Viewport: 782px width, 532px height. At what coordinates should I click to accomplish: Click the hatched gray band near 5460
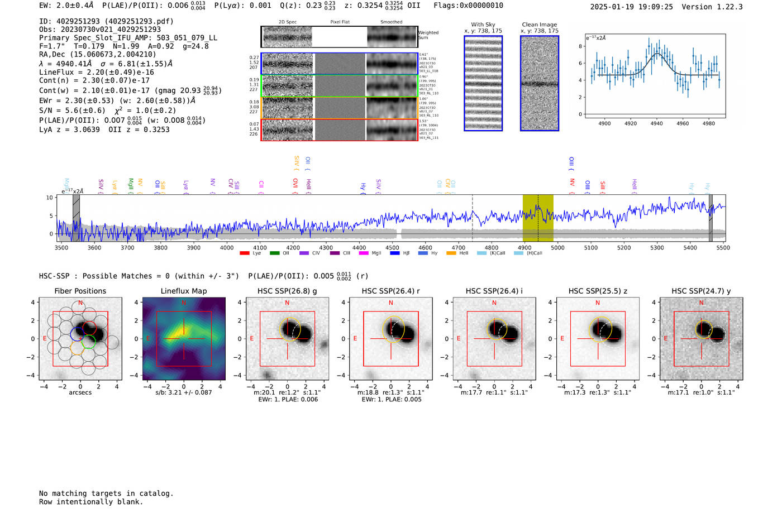pyautogui.click(x=711, y=218)
